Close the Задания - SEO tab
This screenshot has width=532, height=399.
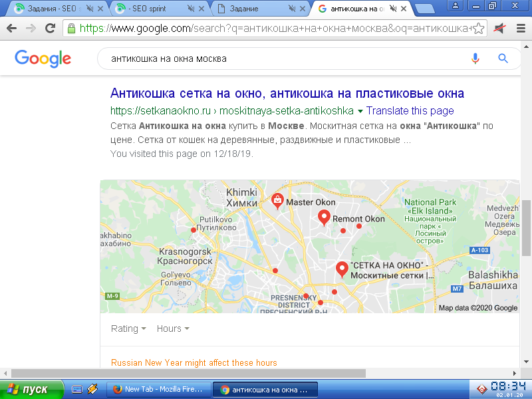(100, 9)
